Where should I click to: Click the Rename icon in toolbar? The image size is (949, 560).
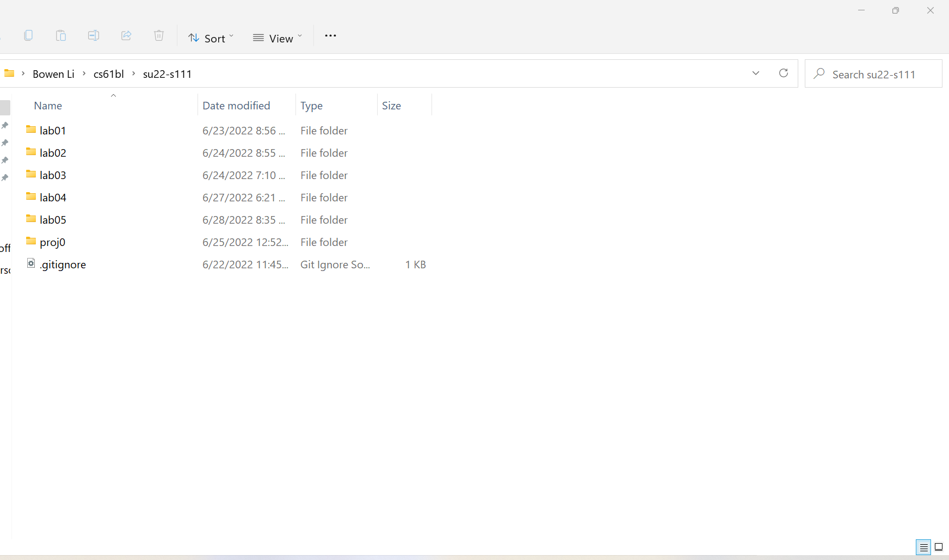pyautogui.click(x=94, y=36)
